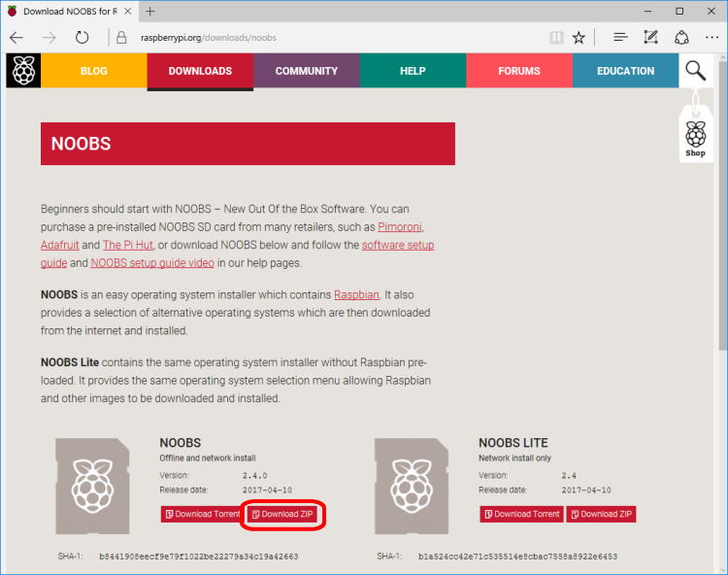Reload the page with the refresh icon
The image size is (728, 575).
tap(83, 37)
